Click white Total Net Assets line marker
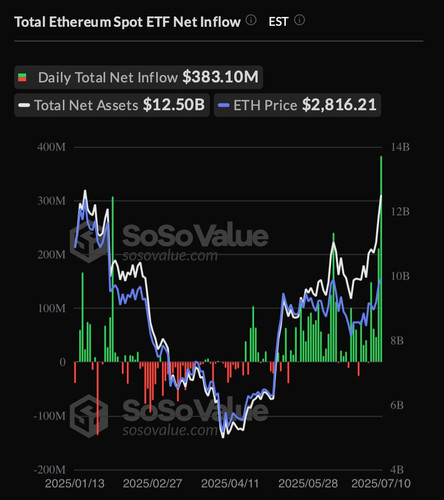 point(24,106)
